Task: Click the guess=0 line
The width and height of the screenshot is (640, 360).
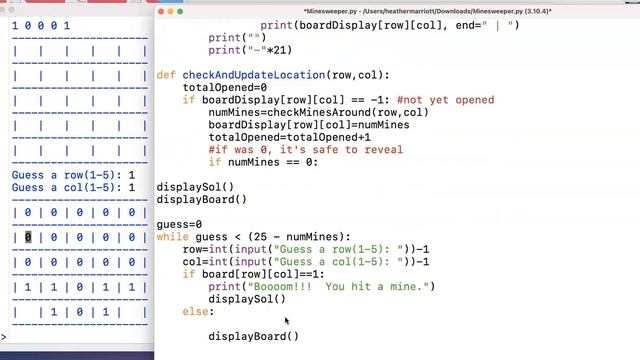Action: (179, 224)
